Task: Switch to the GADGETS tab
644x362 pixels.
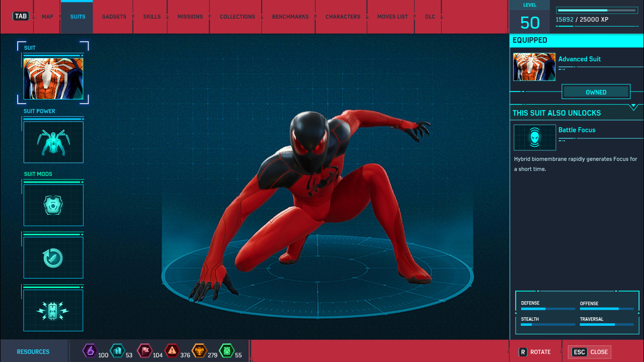Action: (114, 17)
